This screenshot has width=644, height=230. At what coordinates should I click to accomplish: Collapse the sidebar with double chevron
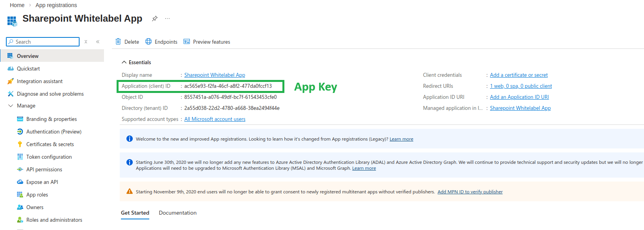(x=98, y=42)
